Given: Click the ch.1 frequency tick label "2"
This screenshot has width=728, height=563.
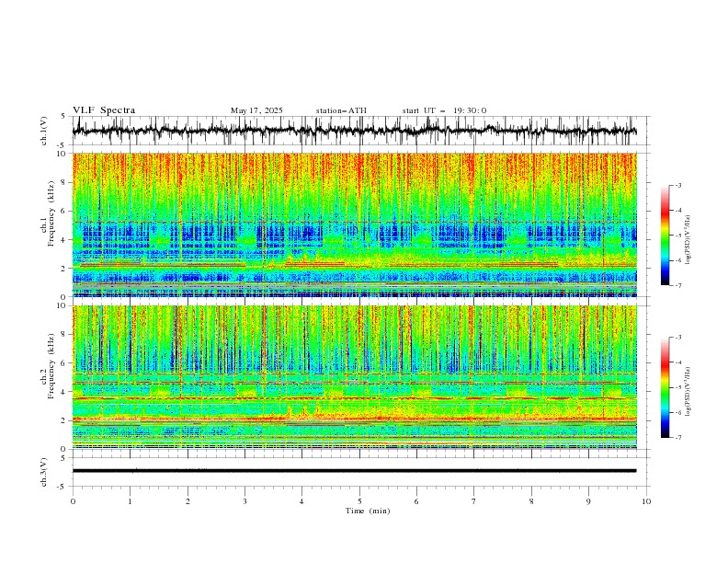Looking at the screenshot, I should pyautogui.click(x=65, y=268).
